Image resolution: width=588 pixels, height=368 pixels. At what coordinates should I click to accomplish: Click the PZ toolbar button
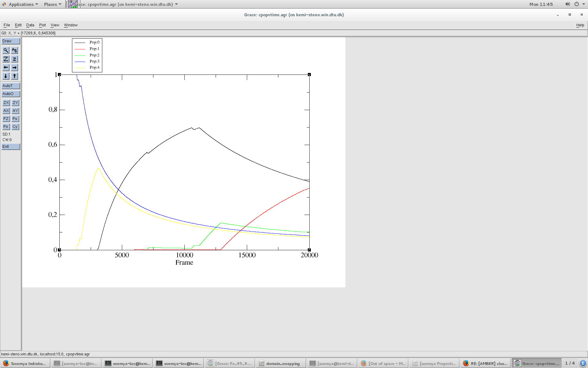[x=6, y=119]
